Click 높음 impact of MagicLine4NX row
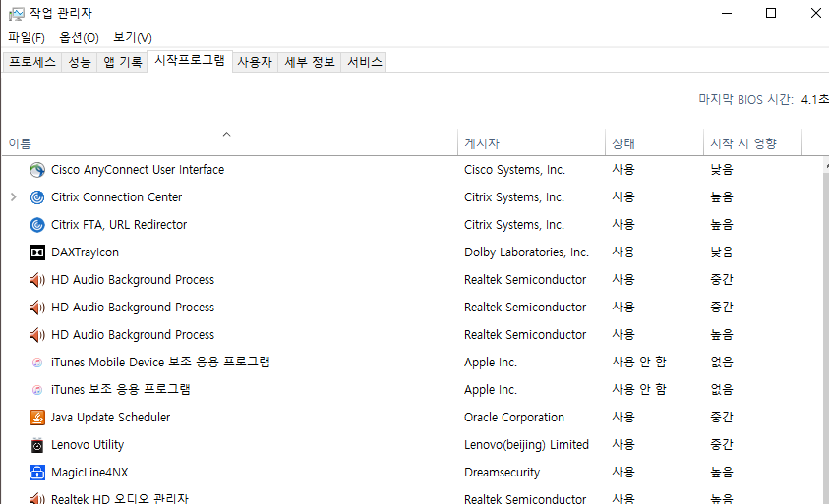 [722, 473]
